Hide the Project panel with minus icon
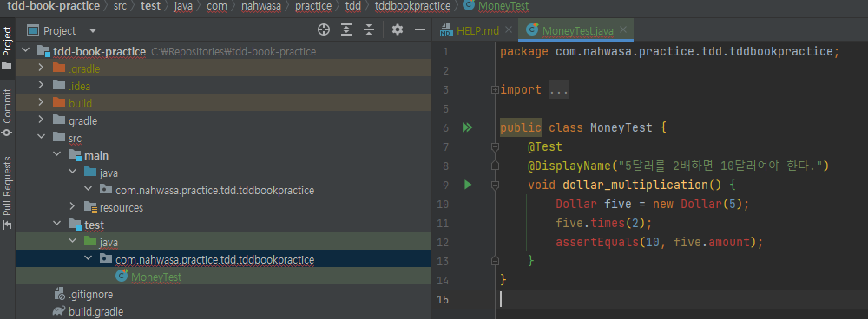The width and height of the screenshot is (868, 319). tap(420, 30)
